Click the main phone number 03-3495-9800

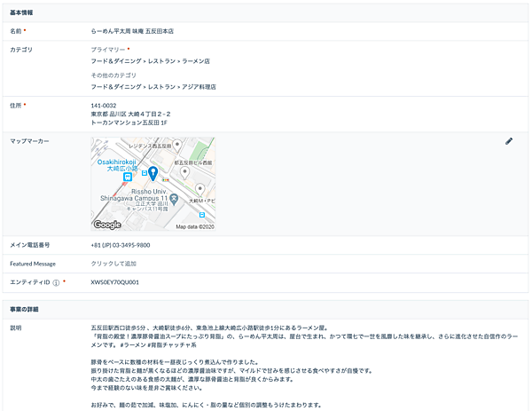coord(120,245)
